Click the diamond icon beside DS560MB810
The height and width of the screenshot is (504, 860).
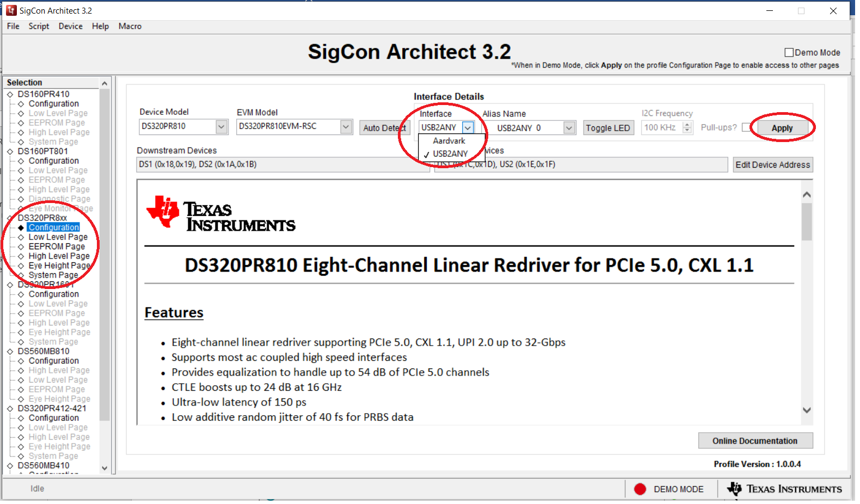[x=10, y=352]
